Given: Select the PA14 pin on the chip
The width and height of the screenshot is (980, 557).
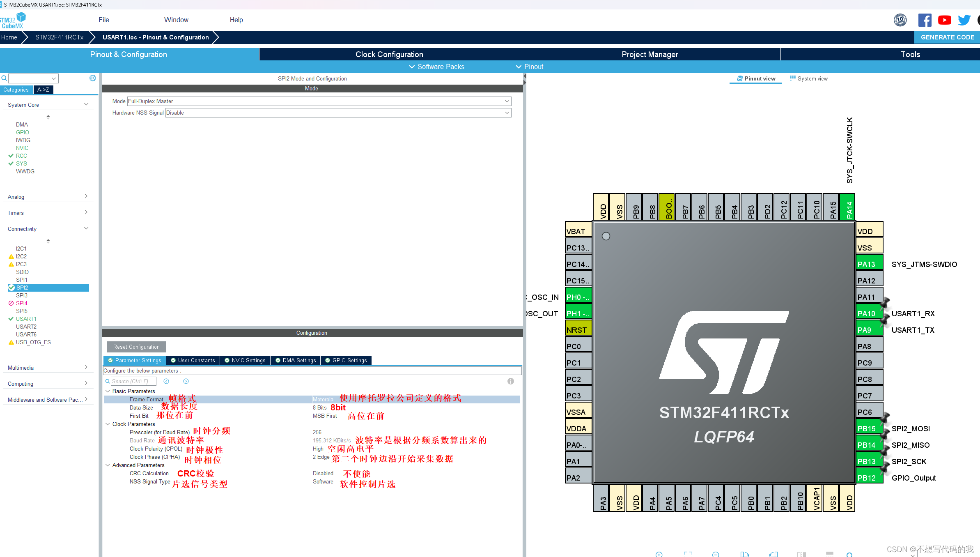Looking at the screenshot, I should coord(847,207).
